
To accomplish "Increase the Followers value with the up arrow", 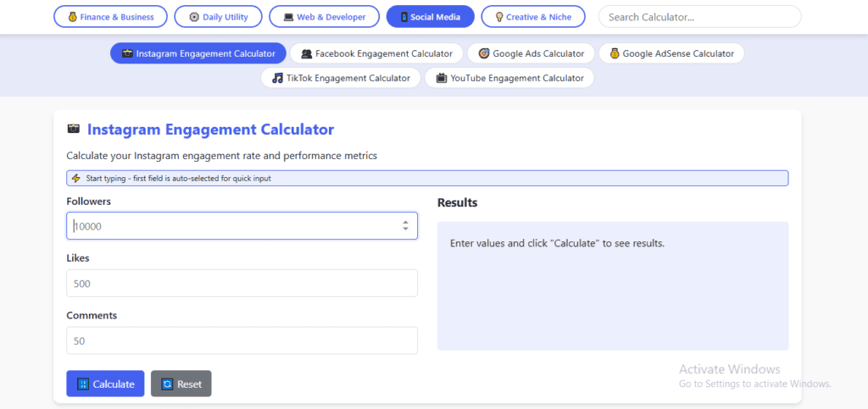I will pos(406,222).
